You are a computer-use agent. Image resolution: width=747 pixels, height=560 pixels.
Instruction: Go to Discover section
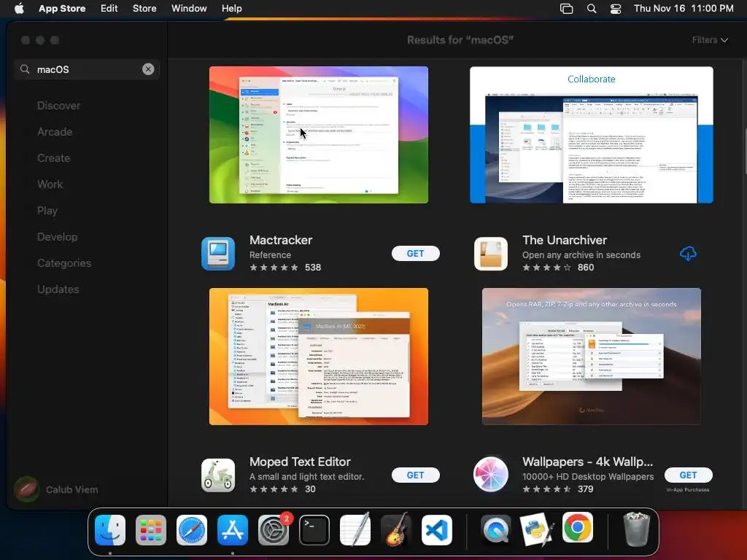click(58, 106)
